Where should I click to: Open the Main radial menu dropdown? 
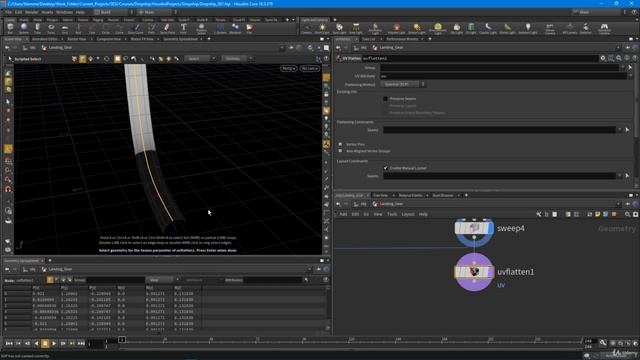click(157, 12)
